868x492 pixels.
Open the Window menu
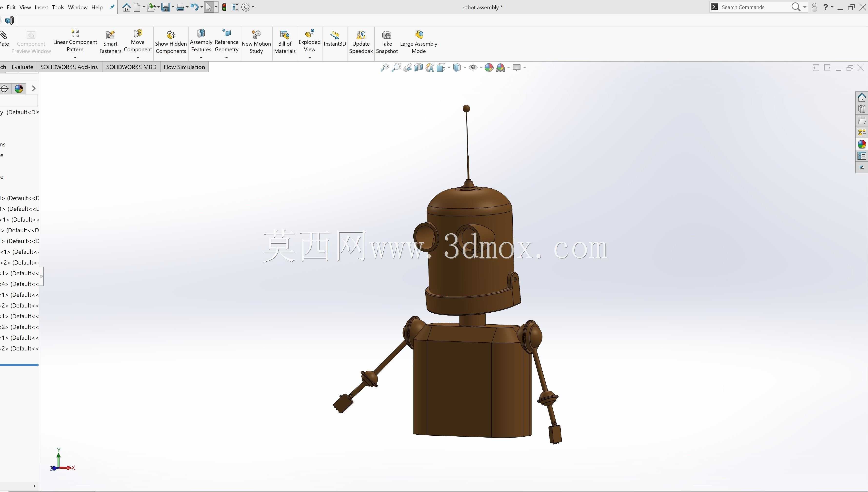coord(78,7)
